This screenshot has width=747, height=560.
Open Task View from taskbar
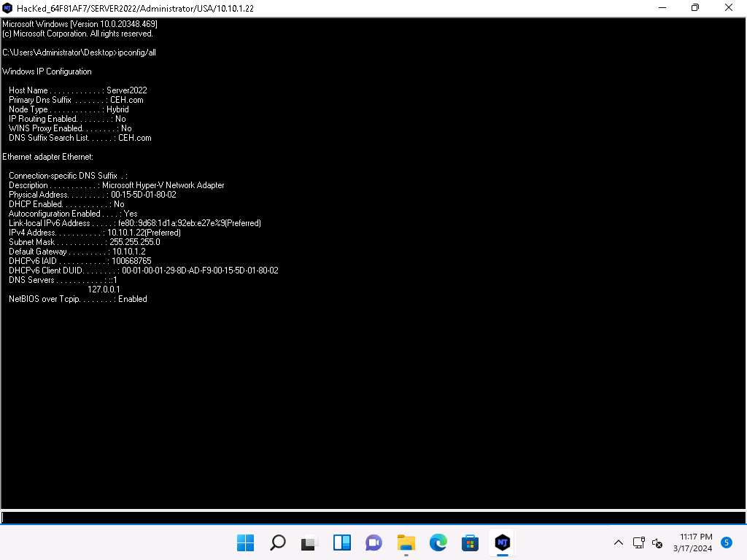[310, 542]
